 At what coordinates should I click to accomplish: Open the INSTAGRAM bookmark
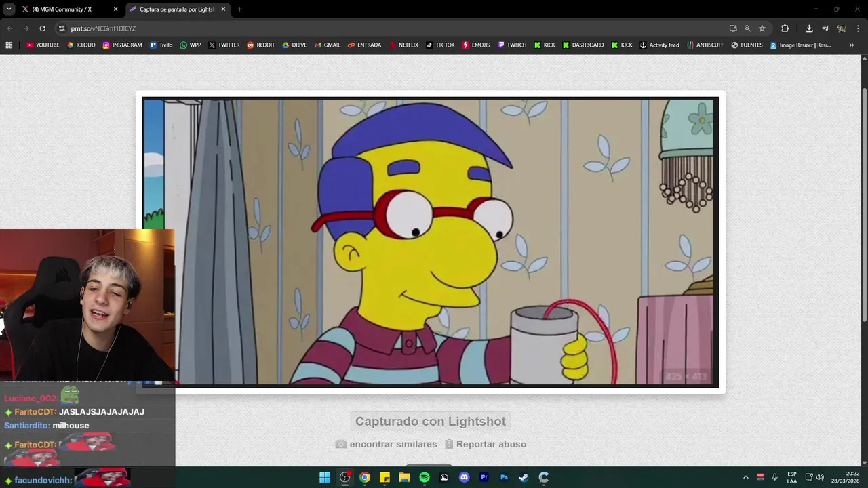tap(123, 45)
